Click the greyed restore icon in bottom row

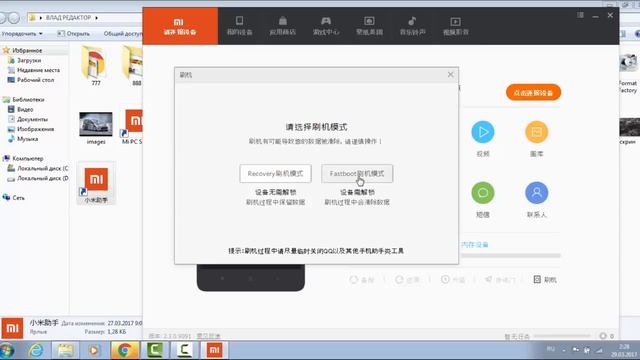408,280
